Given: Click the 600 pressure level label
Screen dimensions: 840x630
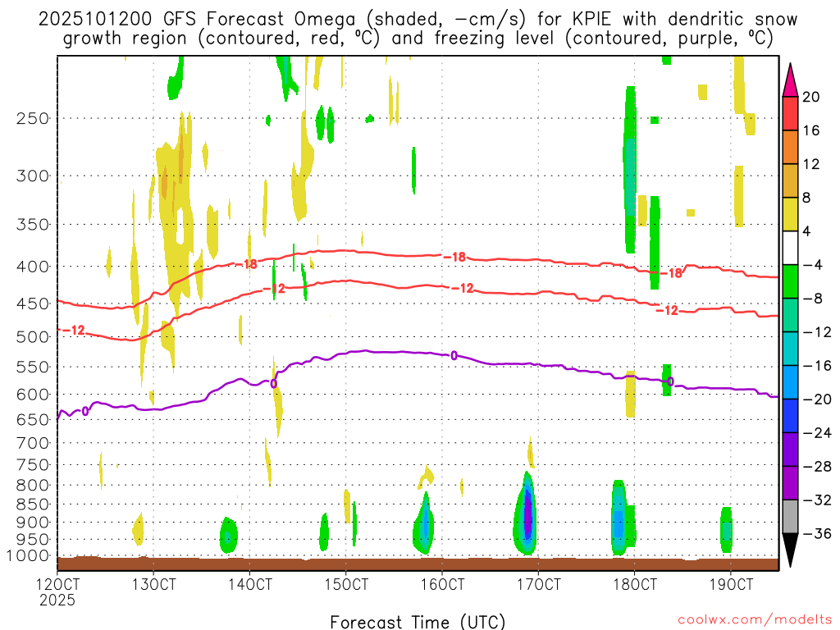Looking at the screenshot, I should point(33,395).
